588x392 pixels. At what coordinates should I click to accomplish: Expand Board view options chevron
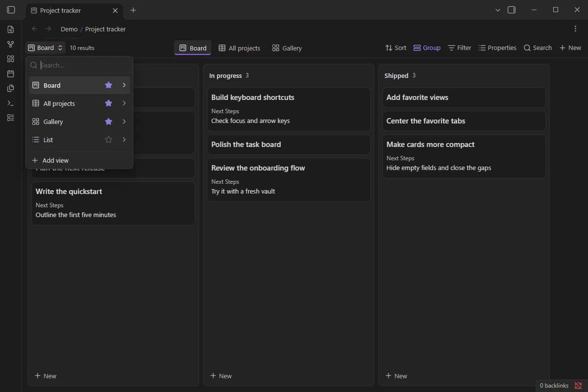124,85
